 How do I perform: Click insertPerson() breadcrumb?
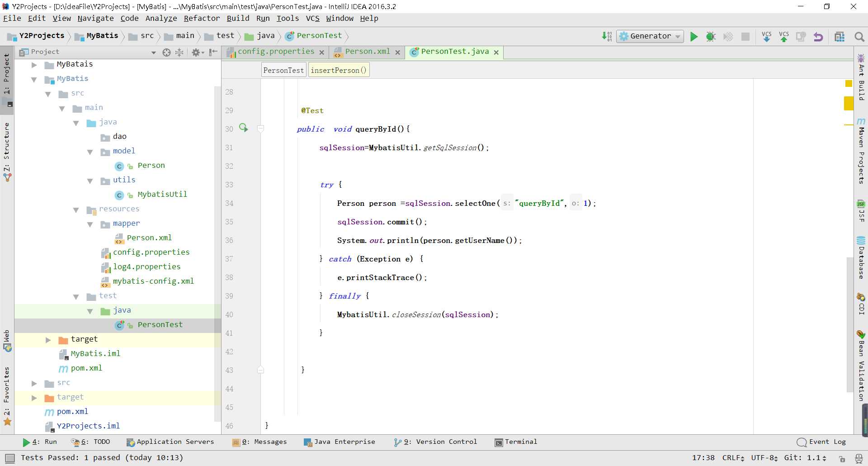339,70
